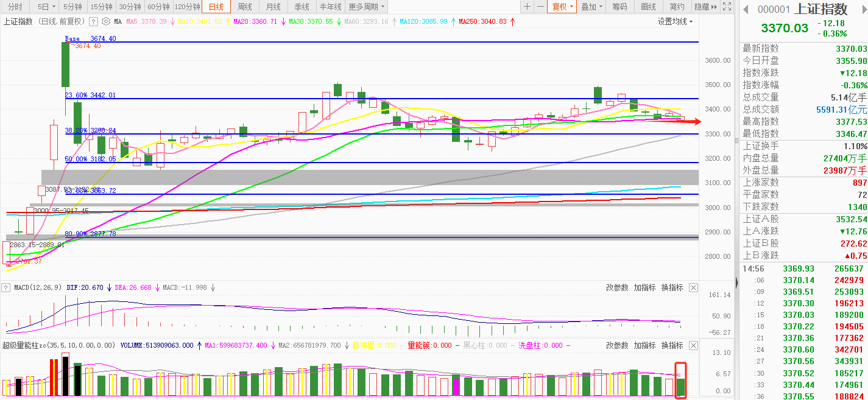868x400 pixels.
Task: Toggle the 画线 drawing tools
Action: click(x=649, y=7)
